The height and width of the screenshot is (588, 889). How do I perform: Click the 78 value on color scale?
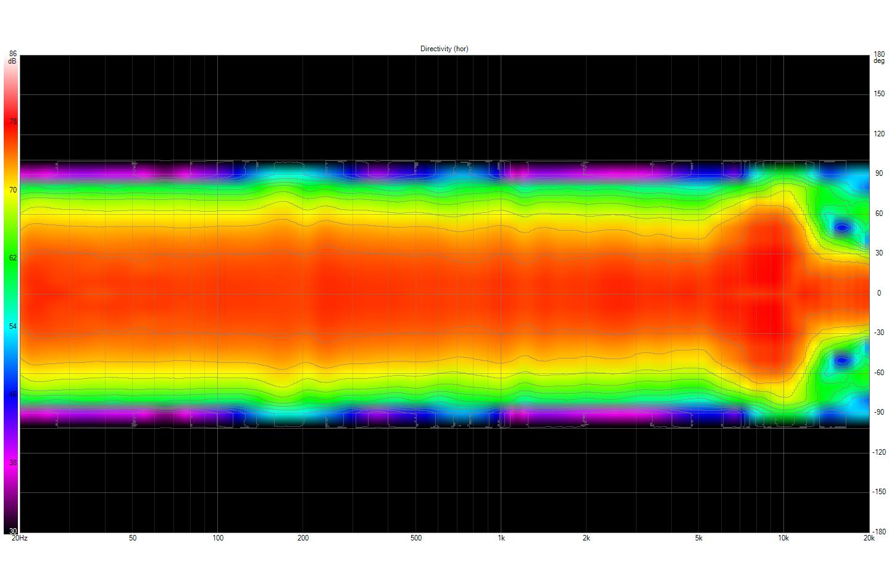(x=13, y=122)
